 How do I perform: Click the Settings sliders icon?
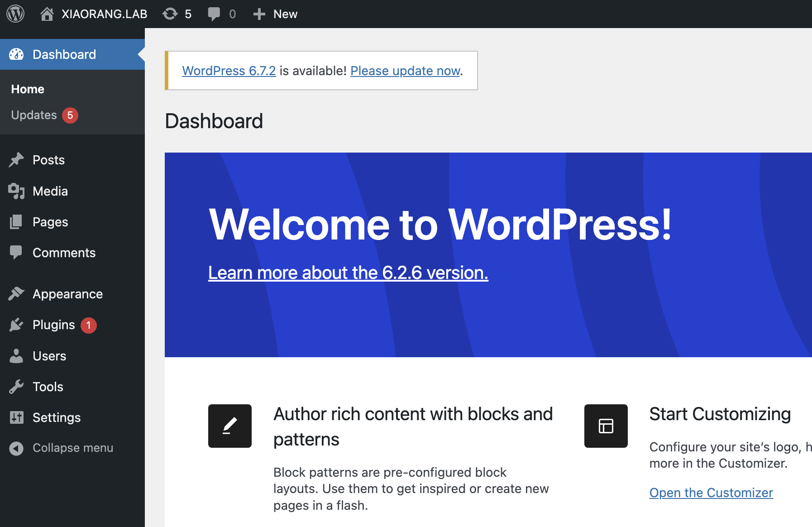(x=16, y=417)
